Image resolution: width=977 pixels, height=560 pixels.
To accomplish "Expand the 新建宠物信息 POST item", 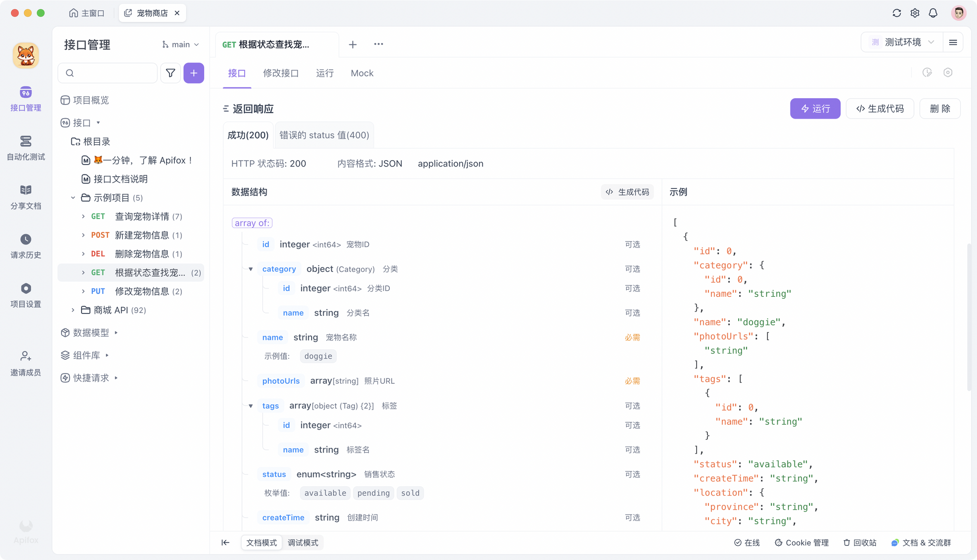I will [83, 235].
